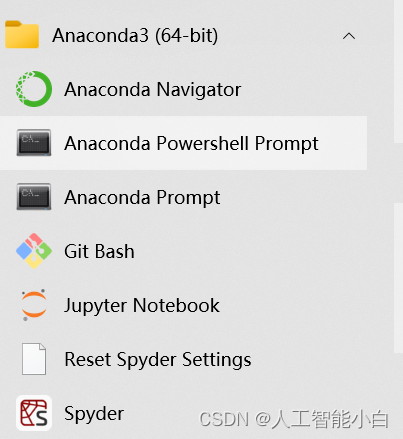Screen dimensions: 403x439
Task: Click the Anaconda Navigator green ring icon
Action: pyautogui.click(x=34, y=89)
